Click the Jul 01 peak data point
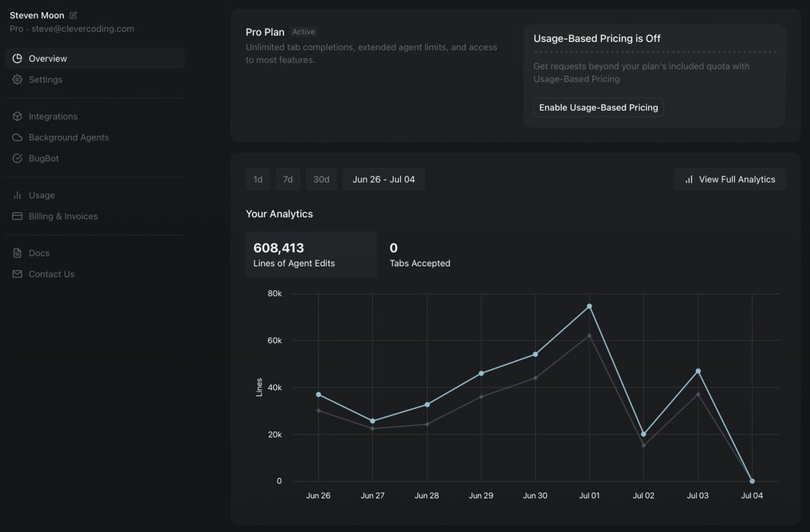Screen dimensions: 810x532 pyautogui.click(x=589, y=306)
